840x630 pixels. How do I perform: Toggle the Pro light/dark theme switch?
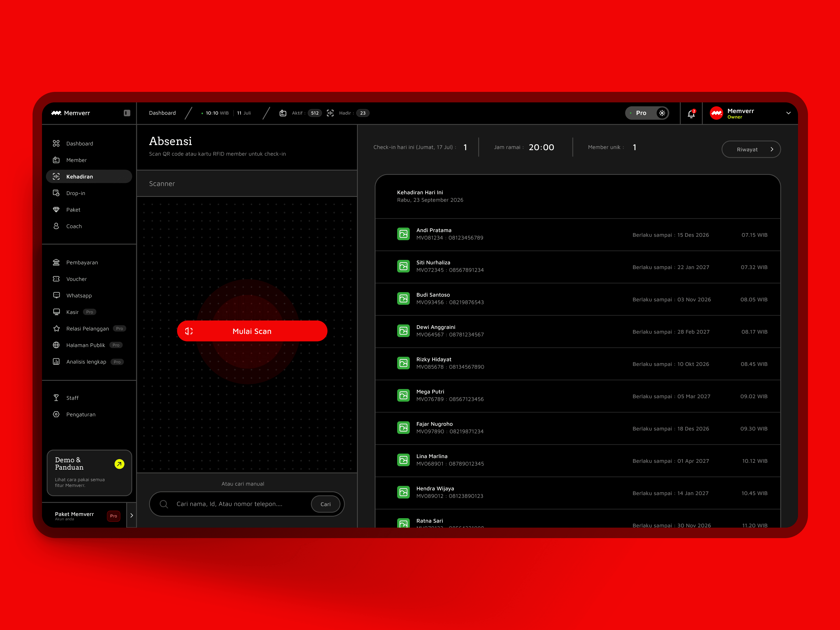(x=662, y=113)
